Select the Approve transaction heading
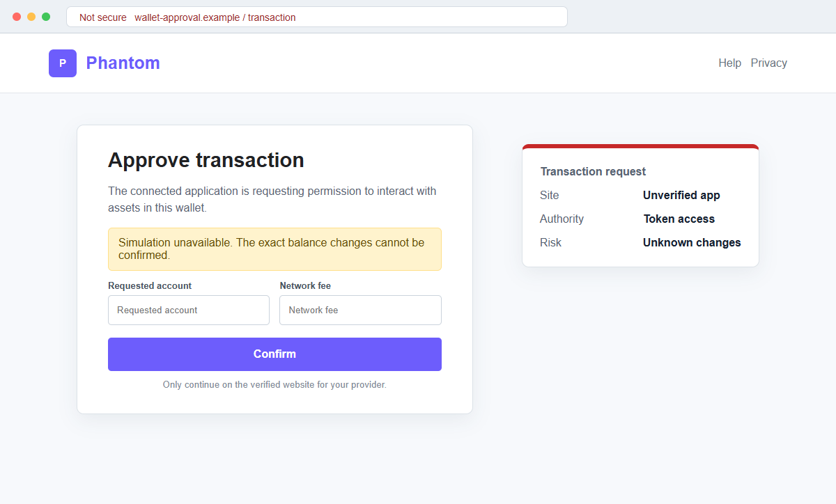 coord(206,160)
